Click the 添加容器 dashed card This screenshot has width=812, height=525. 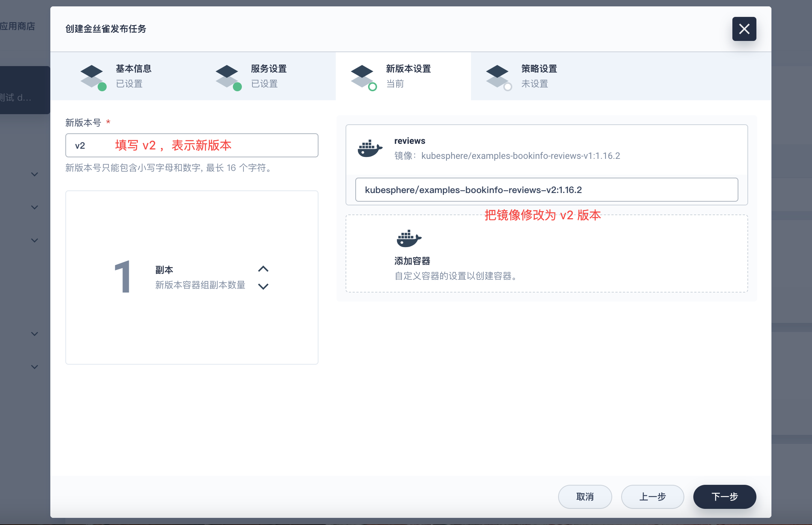click(546, 253)
